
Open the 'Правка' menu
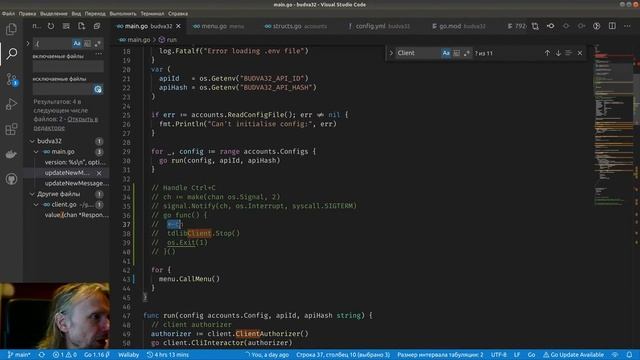tap(27, 13)
